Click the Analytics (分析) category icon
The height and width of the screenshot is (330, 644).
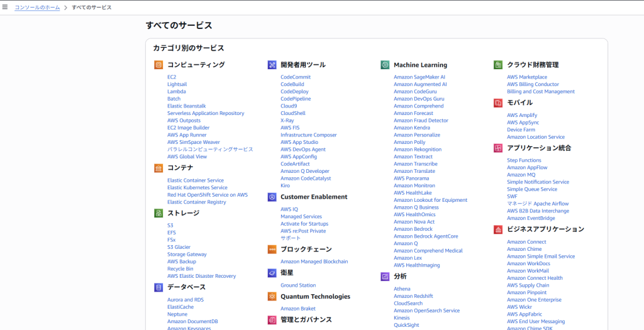385,277
